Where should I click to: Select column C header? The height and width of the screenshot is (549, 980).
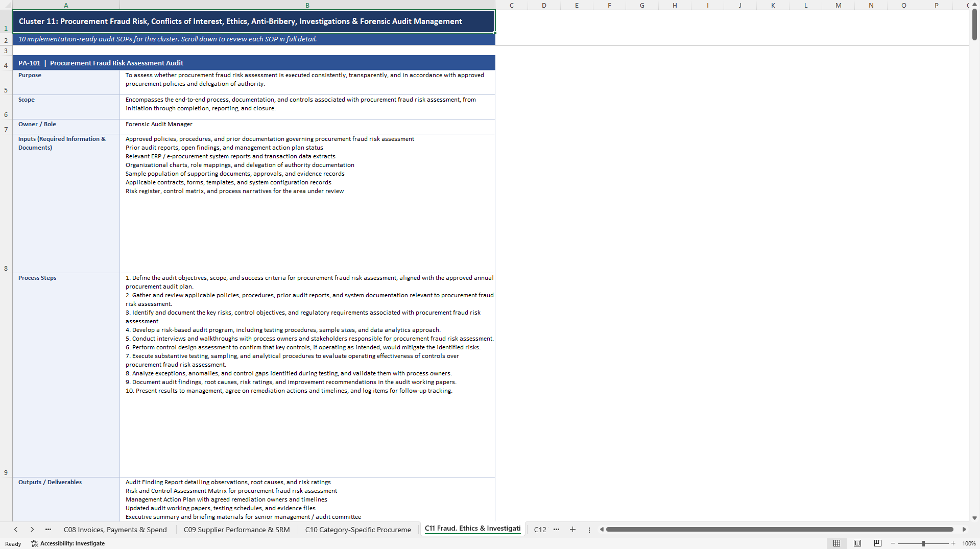point(511,5)
